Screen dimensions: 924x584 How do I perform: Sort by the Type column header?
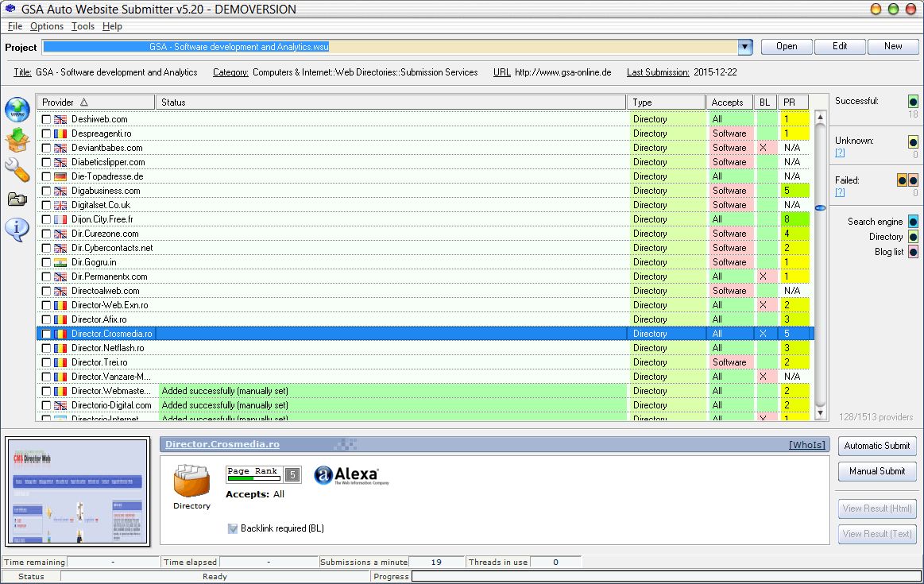[666, 102]
